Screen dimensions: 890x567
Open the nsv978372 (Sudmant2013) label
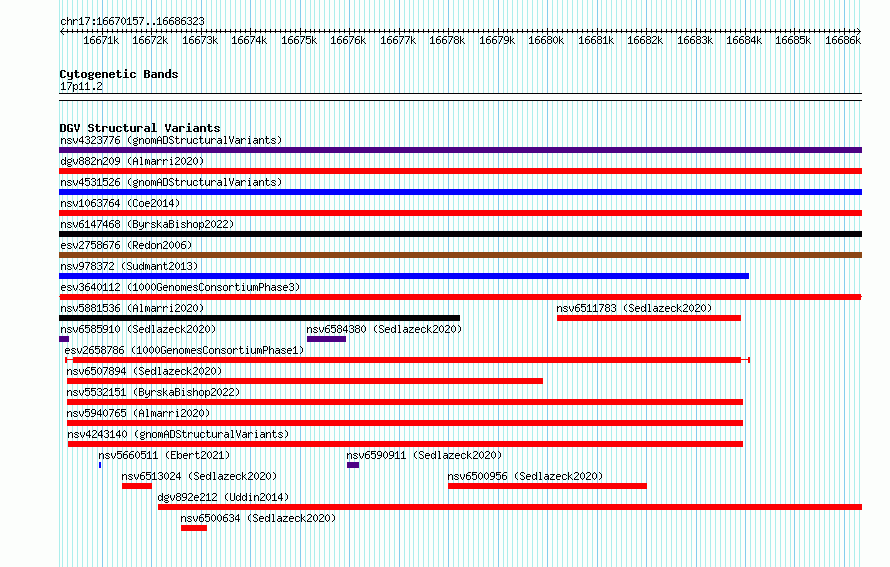point(129,266)
